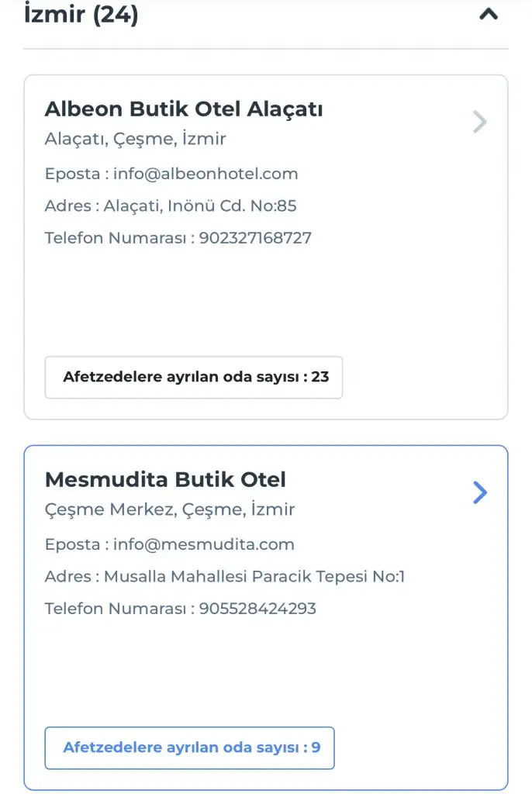Click the Musalla Mahallesi Paracik Tepesi address

tap(254, 577)
